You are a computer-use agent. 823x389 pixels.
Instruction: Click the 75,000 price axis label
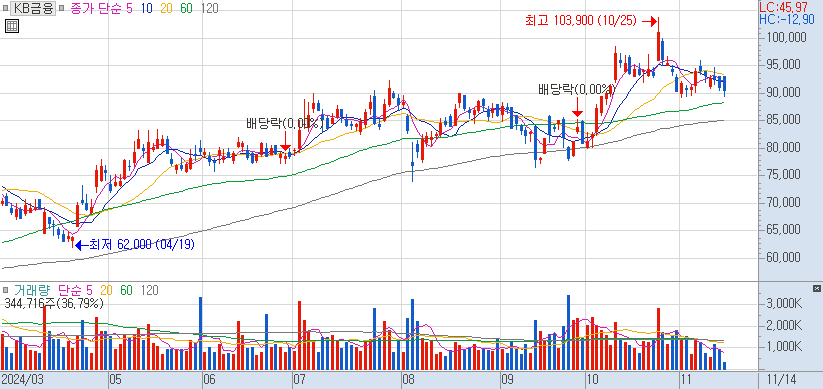(784, 175)
